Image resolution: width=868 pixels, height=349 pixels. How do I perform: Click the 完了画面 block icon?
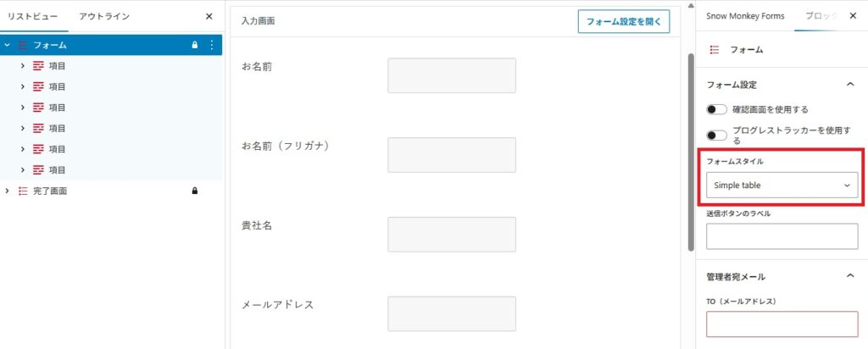(x=23, y=191)
